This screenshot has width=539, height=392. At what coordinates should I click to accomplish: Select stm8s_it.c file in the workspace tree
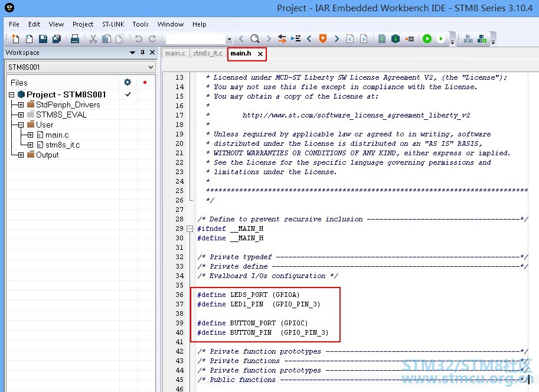click(x=63, y=145)
